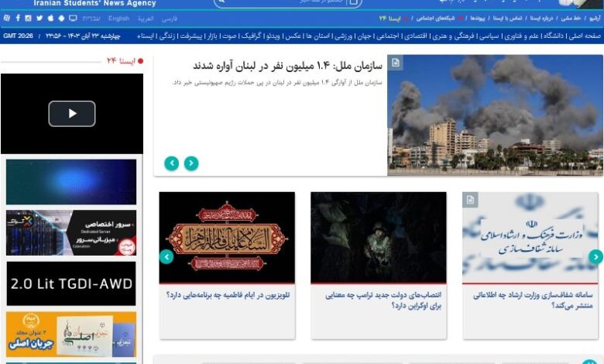Open the گرافیک graphics menu
The height and width of the screenshot is (364, 604).
pos(251,36)
